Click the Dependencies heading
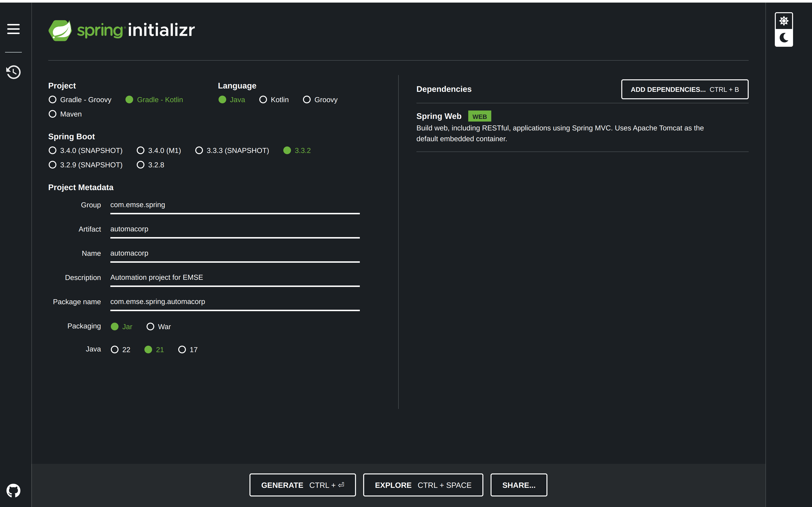Image resolution: width=812 pixels, height=507 pixels. coord(444,89)
